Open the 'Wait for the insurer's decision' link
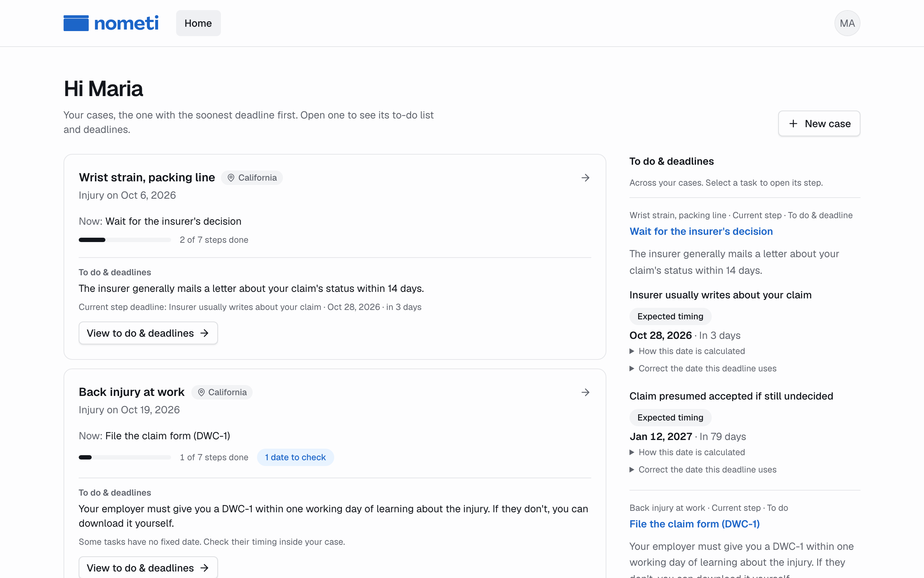Viewport: 924px width, 578px height. tap(701, 231)
